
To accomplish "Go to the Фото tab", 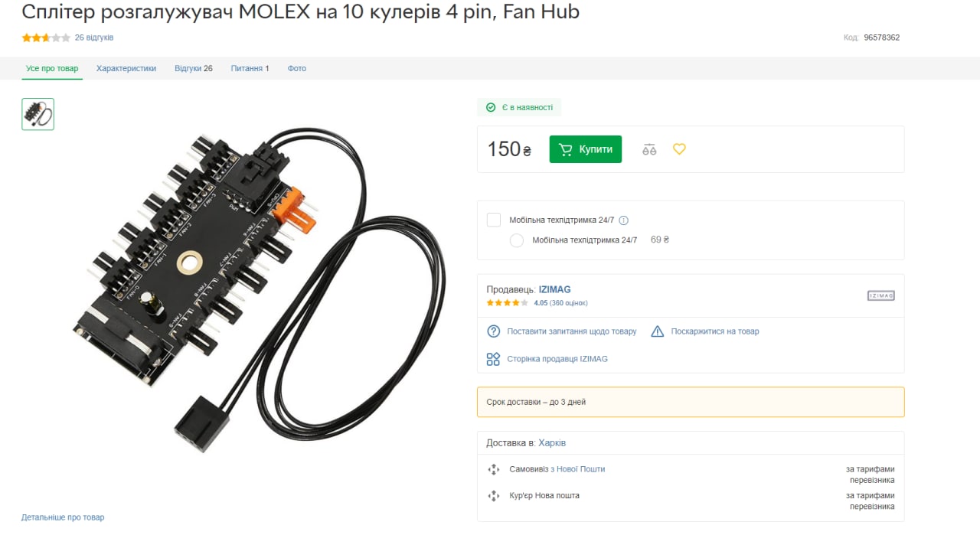I will pos(297,68).
